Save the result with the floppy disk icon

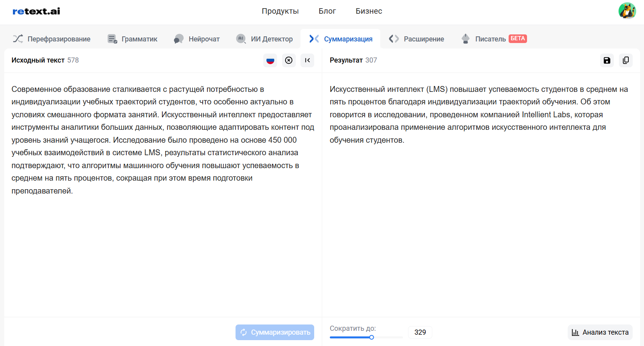(x=607, y=60)
